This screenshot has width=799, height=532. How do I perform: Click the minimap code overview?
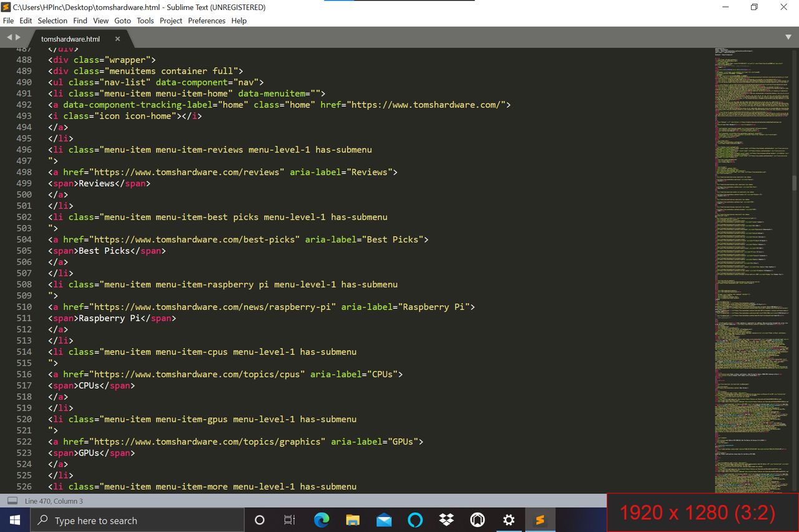click(752, 269)
